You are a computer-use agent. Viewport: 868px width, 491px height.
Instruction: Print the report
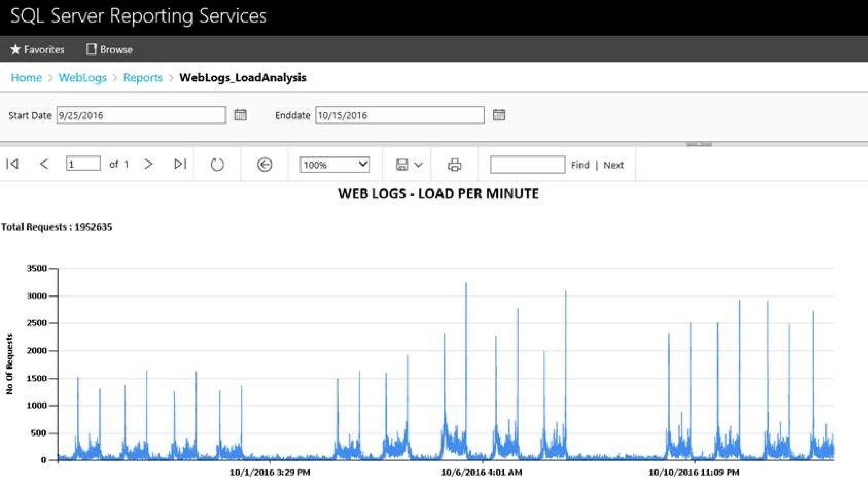[x=454, y=164]
